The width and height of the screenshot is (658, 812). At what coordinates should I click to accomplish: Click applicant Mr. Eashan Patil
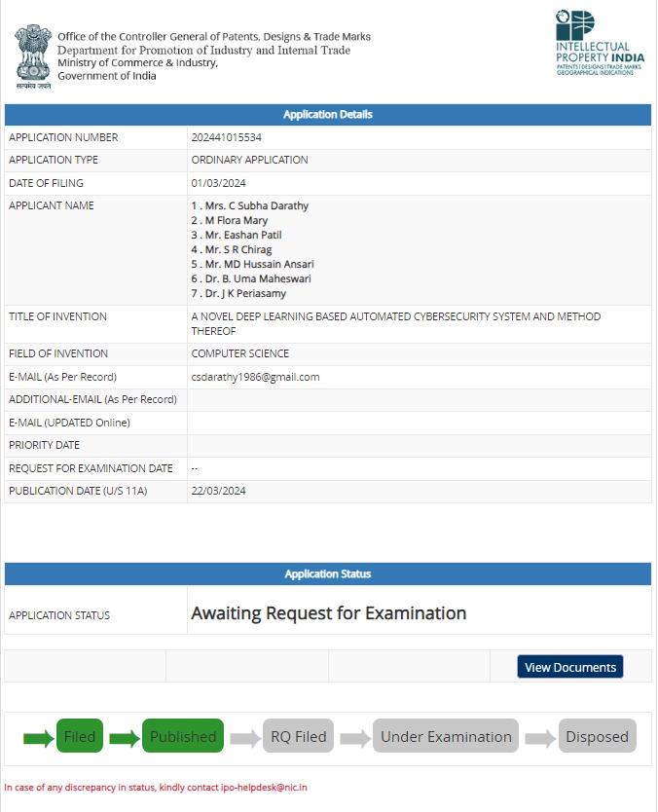click(237, 235)
